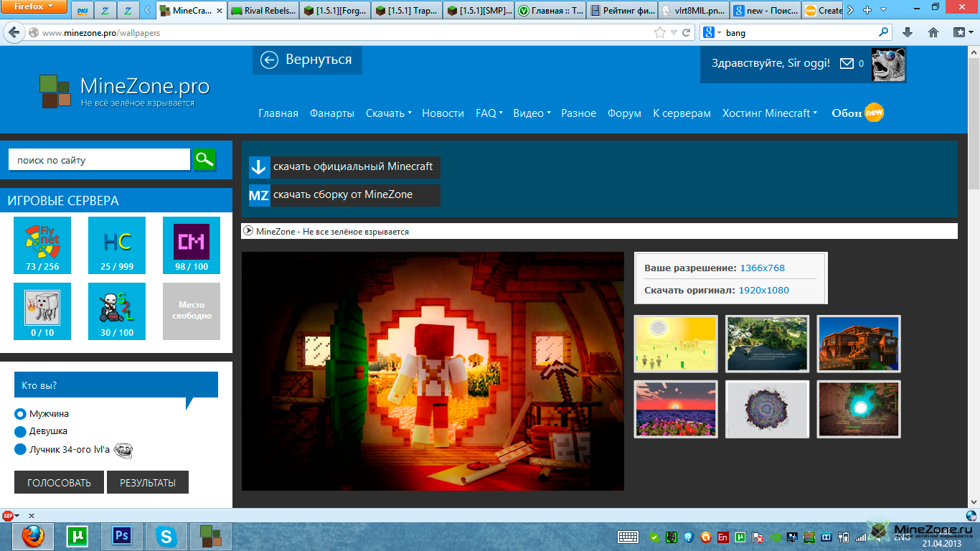Expand the Видео navigation dropdown

(x=532, y=113)
